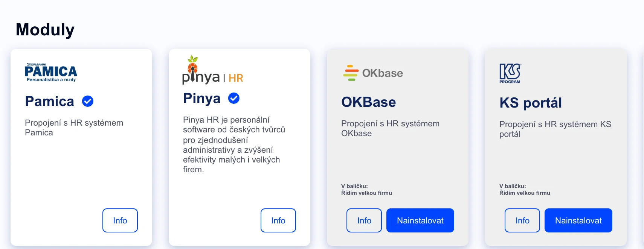Click the description 'Propojení s HR systémem OKbase'

pos(390,128)
